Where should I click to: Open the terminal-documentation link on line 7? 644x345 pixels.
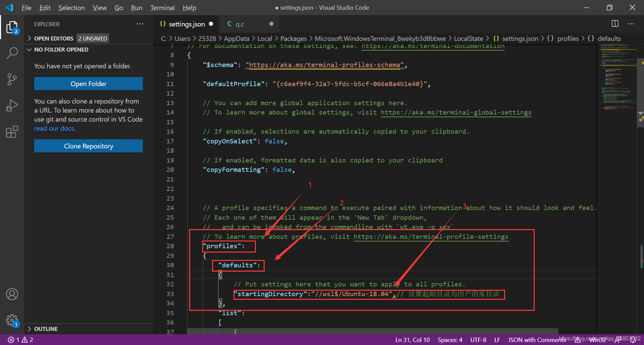(x=433, y=46)
